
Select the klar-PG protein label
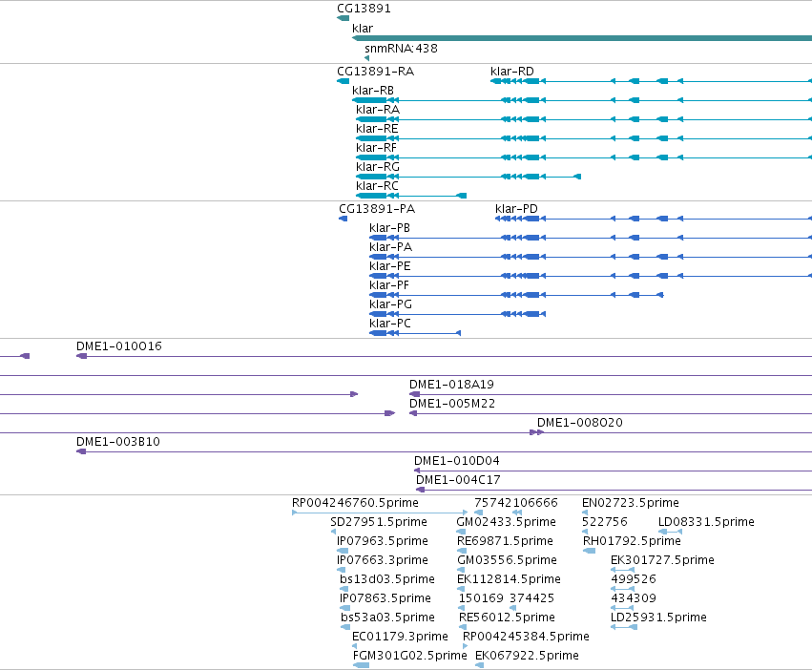pyautogui.click(x=390, y=304)
